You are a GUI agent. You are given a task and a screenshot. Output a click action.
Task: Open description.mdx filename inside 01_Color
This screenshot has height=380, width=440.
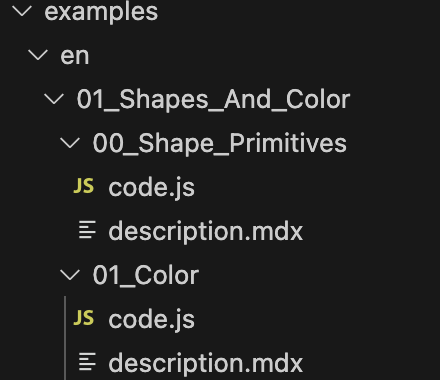[206, 363]
